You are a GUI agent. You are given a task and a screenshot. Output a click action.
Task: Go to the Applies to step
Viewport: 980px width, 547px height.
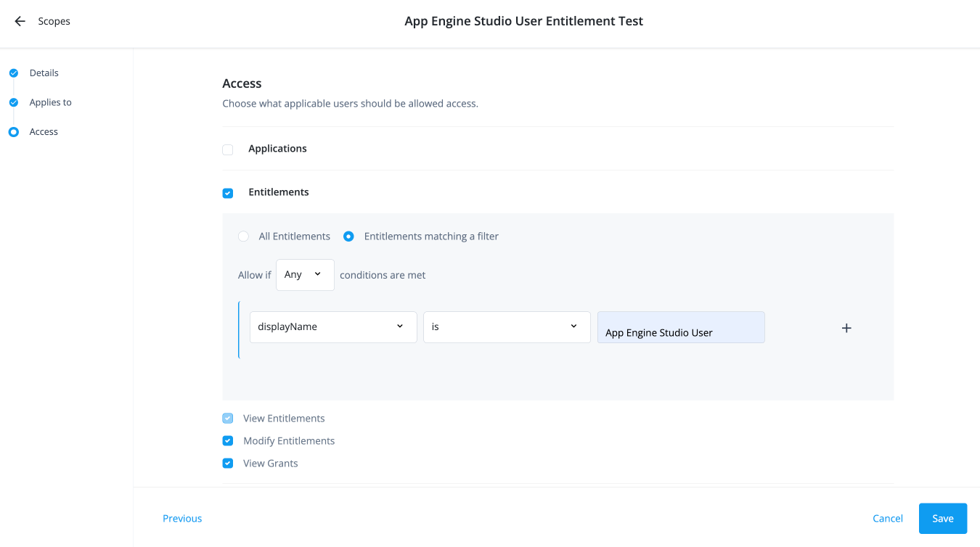50,103
